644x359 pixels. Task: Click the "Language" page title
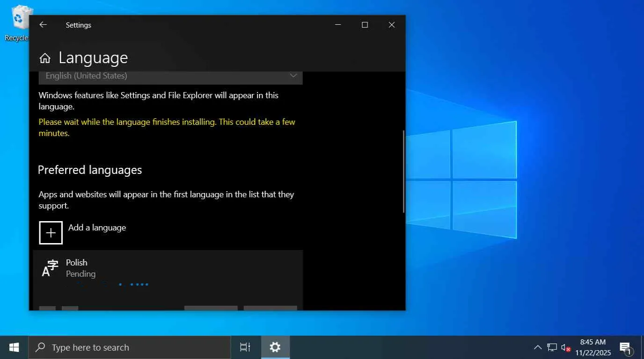click(x=93, y=57)
